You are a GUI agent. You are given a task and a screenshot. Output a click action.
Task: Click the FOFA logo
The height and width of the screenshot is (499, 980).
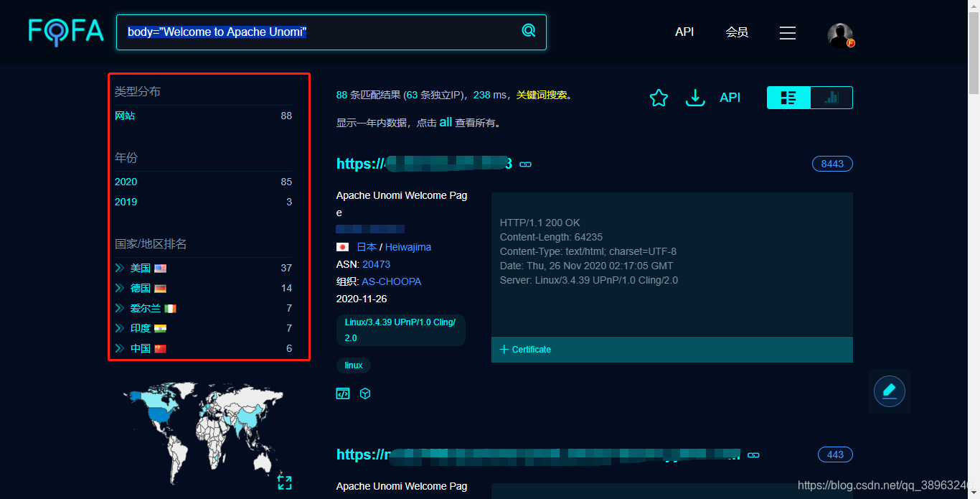[x=66, y=32]
